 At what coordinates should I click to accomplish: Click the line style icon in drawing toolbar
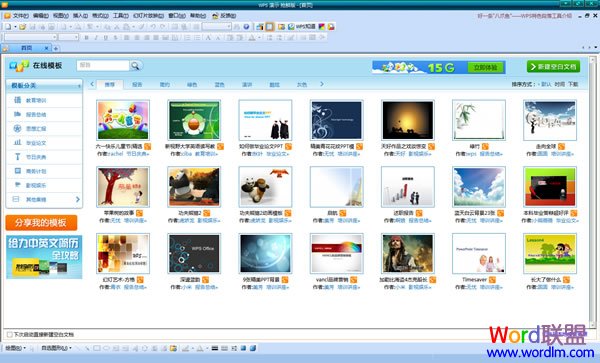[x=215, y=348]
